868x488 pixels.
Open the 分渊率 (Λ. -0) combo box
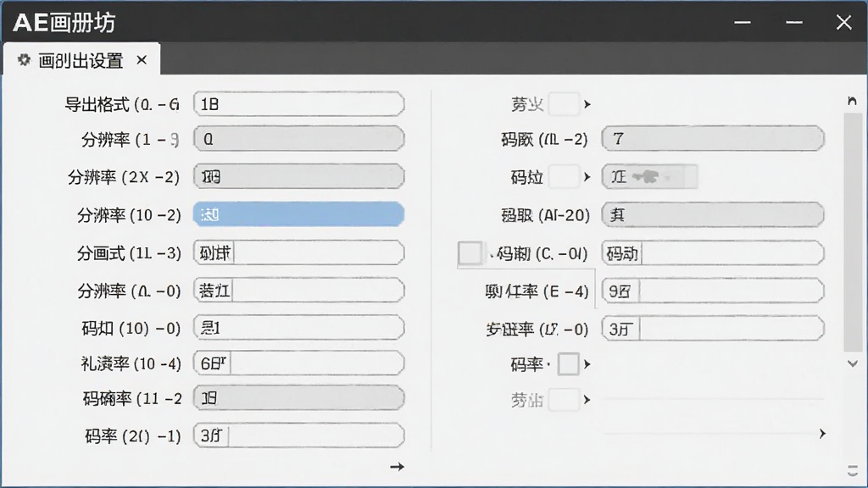[x=299, y=291]
